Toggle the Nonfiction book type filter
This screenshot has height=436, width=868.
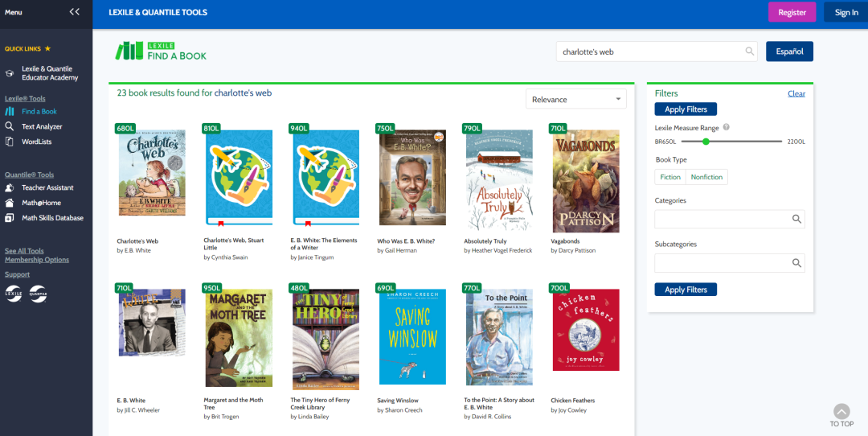(x=706, y=177)
